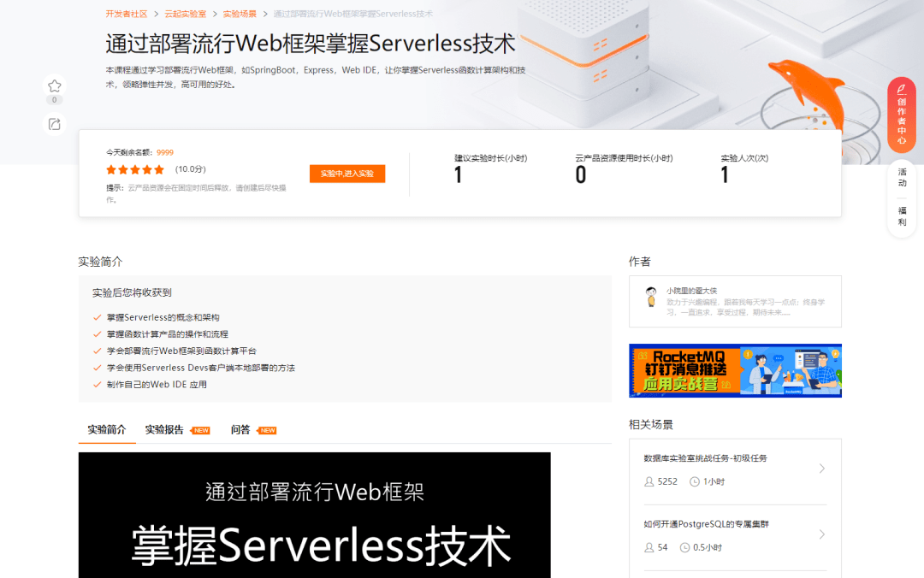Click the share icon below the star
This screenshot has height=578, width=924.
(55, 124)
